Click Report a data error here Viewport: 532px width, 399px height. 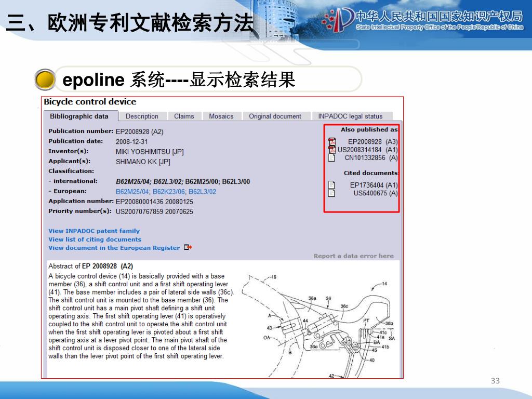tap(353, 256)
